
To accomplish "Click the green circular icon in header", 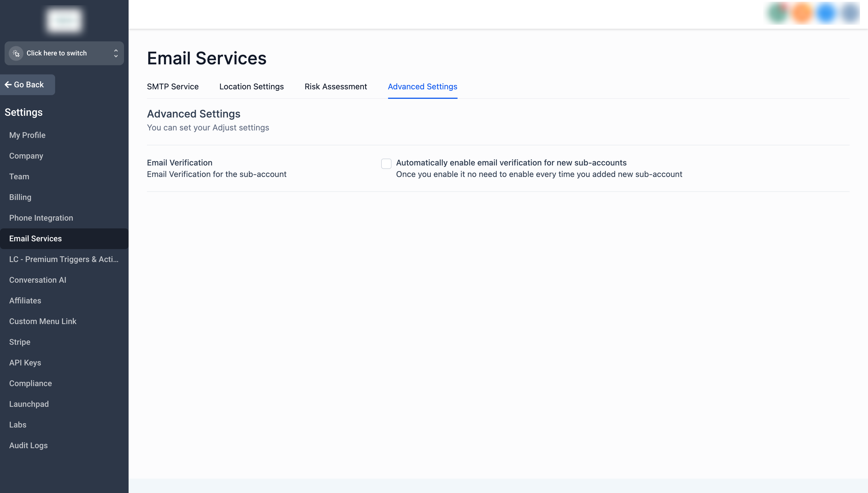I will click(778, 14).
